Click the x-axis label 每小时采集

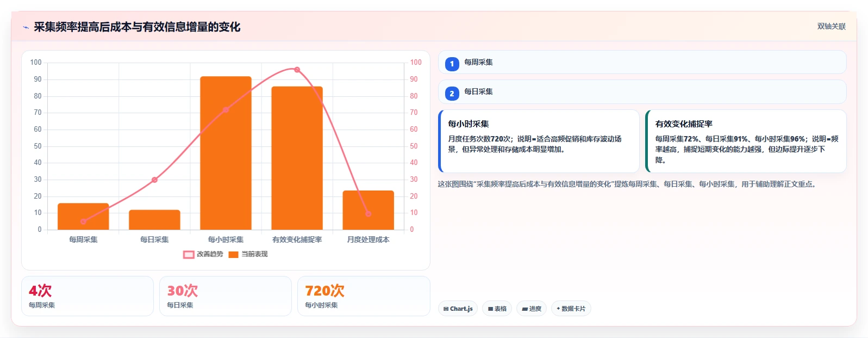(x=226, y=239)
